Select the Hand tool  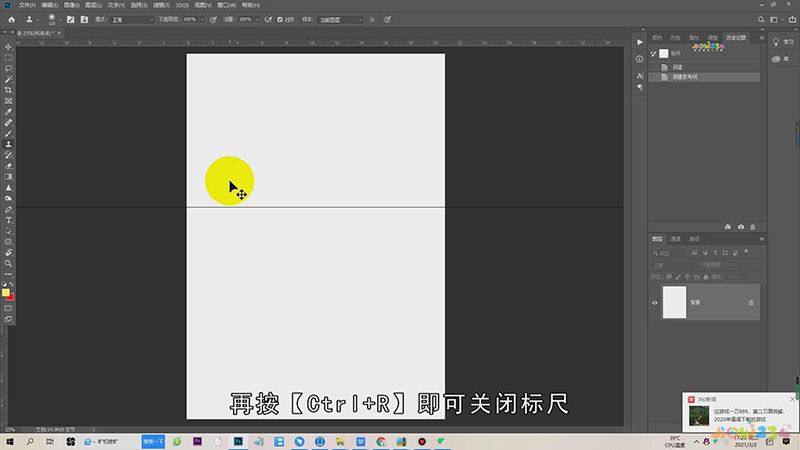[8, 253]
